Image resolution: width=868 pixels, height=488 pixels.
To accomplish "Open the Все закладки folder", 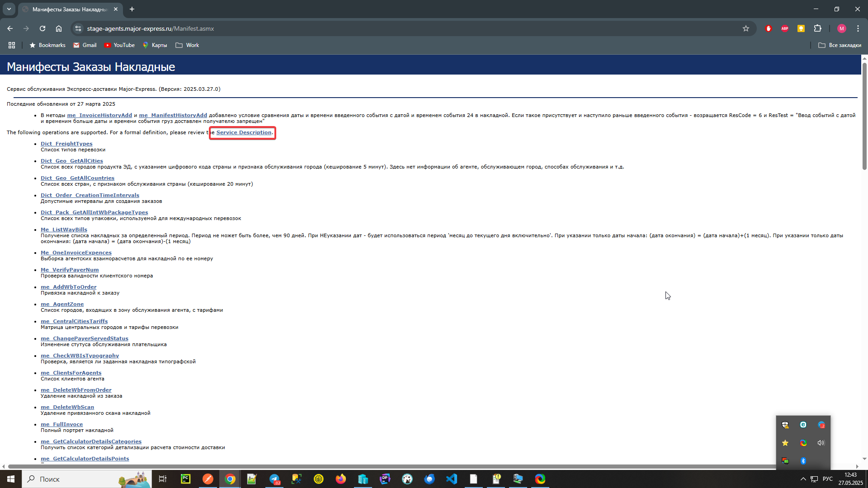I will point(840,45).
